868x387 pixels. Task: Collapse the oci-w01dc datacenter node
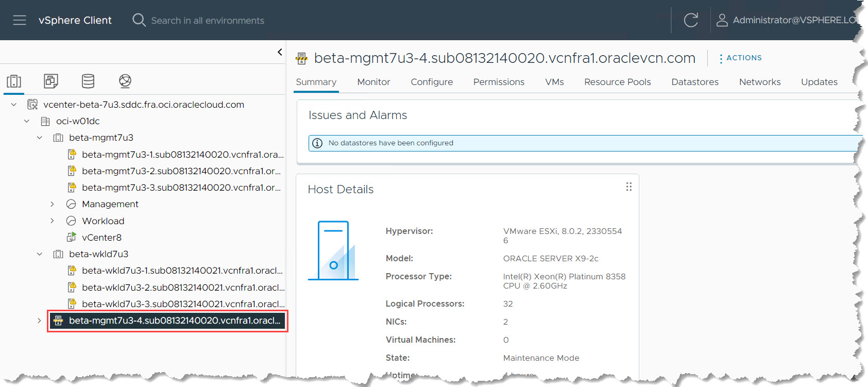click(x=27, y=121)
